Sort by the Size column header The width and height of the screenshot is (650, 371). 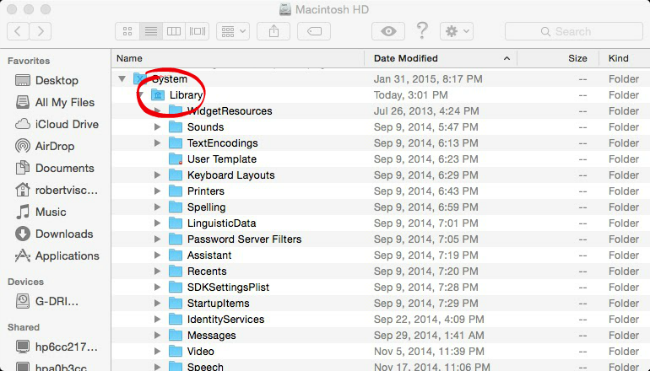coord(558,58)
